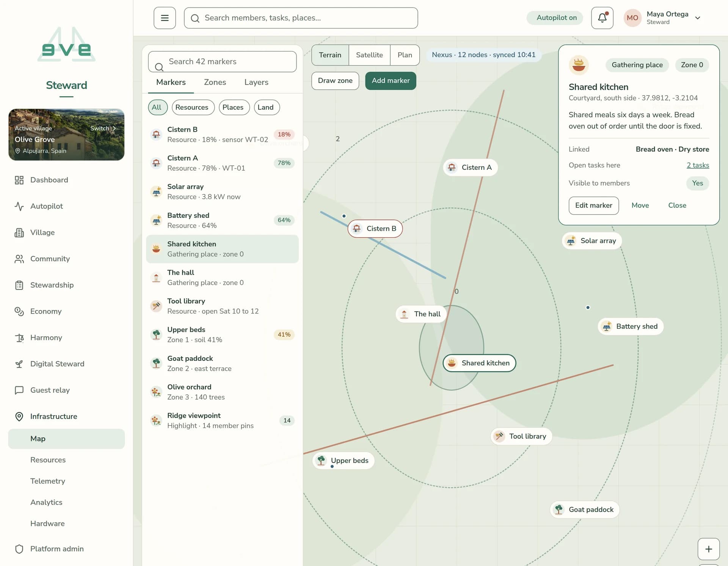Click the Harmony scales icon
This screenshot has width=728, height=566.
pos(19,338)
